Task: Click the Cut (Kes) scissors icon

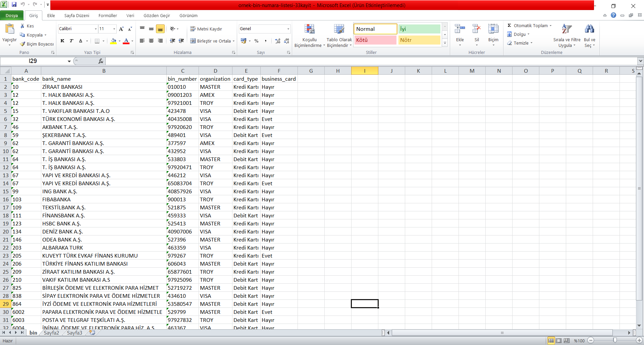Action: point(22,26)
